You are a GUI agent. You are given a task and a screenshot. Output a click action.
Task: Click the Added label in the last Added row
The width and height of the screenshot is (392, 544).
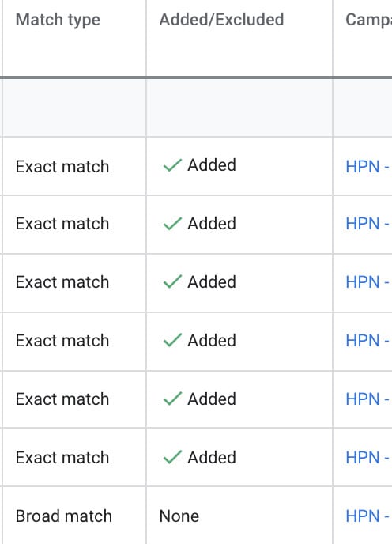pyautogui.click(x=212, y=457)
